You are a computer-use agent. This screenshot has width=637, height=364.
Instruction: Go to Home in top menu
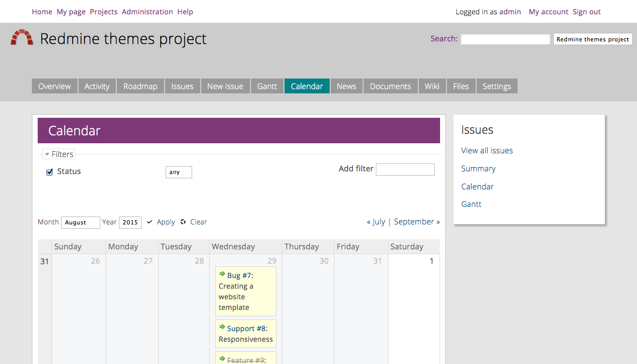click(x=42, y=12)
